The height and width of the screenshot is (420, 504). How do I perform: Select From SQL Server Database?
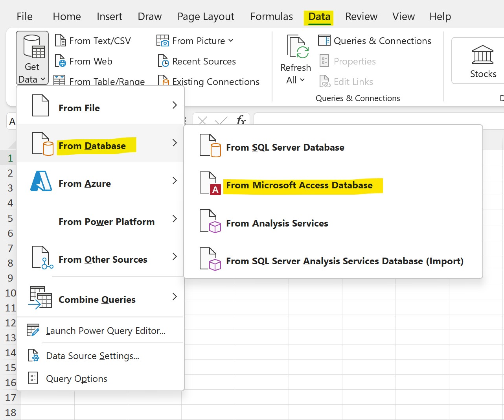pyautogui.click(x=285, y=147)
